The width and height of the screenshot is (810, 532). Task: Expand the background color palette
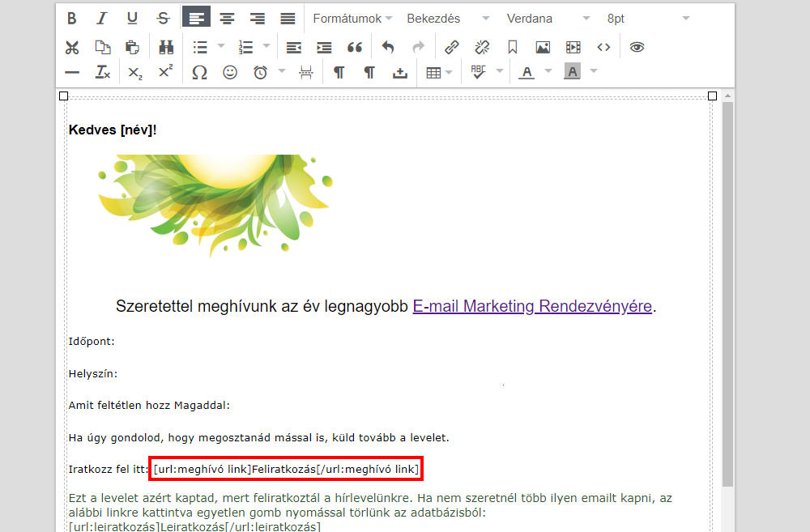(594, 70)
